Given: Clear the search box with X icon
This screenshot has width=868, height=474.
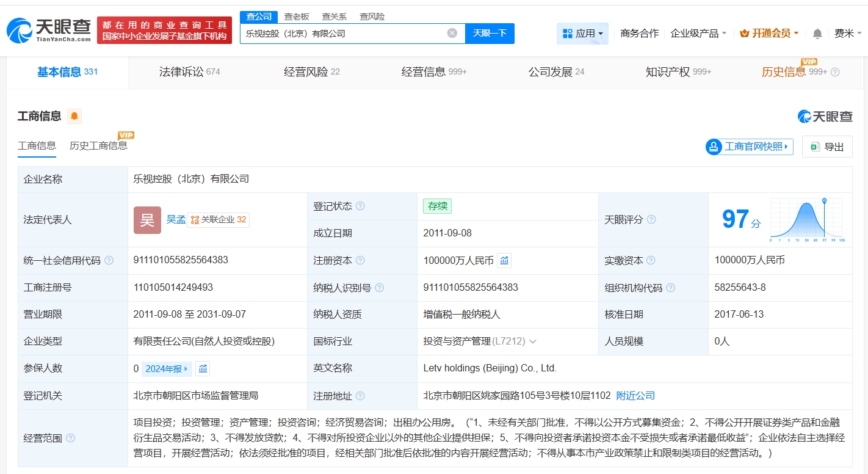Looking at the screenshot, I should pyautogui.click(x=452, y=33).
